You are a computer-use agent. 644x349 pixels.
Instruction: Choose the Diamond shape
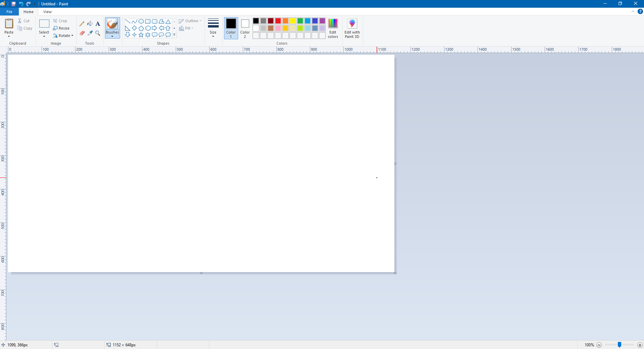(x=134, y=28)
